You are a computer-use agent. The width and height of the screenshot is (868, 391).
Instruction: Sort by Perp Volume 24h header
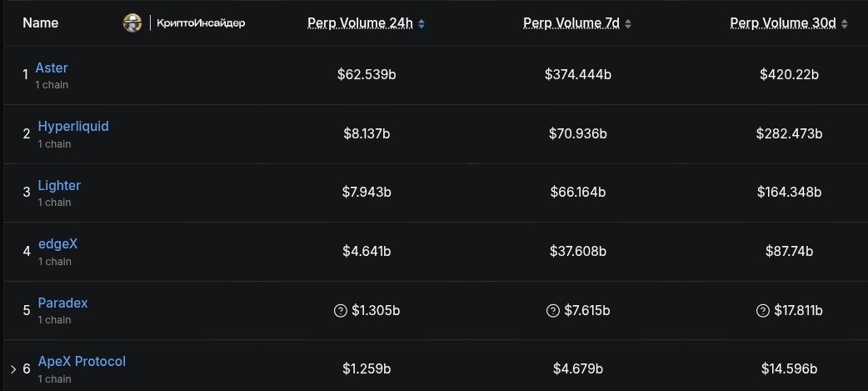(360, 23)
